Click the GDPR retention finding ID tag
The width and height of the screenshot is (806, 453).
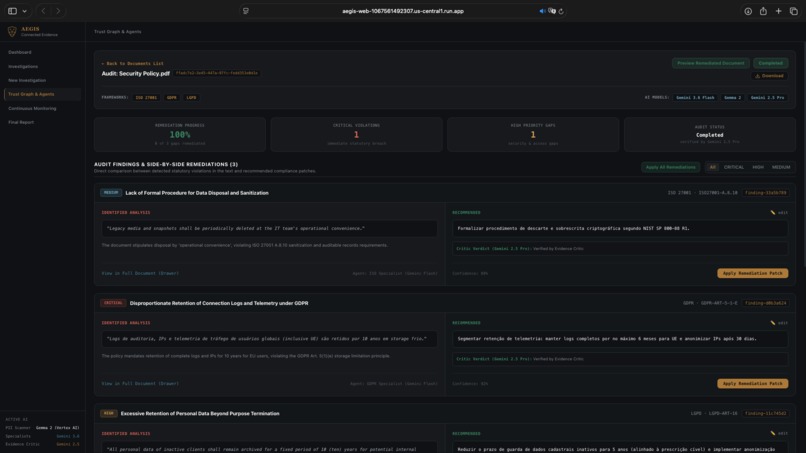[x=765, y=303]
